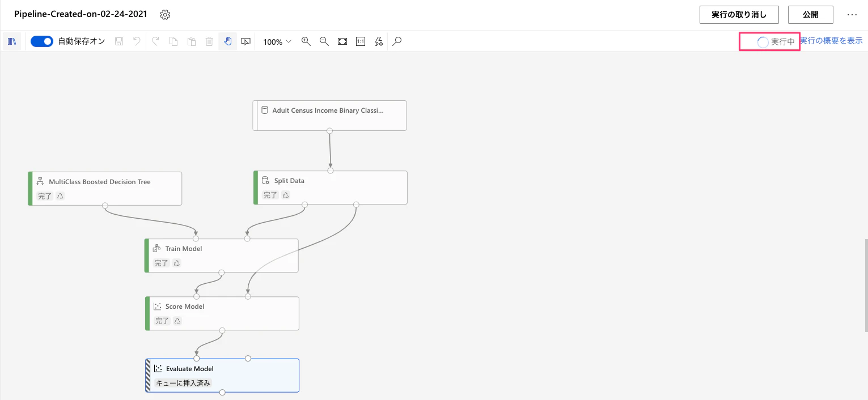Screen dimensions: 868x400
Task: Click recycle icon on MultiClass Boosted Decision Tree
Action: tap(60, 196)
